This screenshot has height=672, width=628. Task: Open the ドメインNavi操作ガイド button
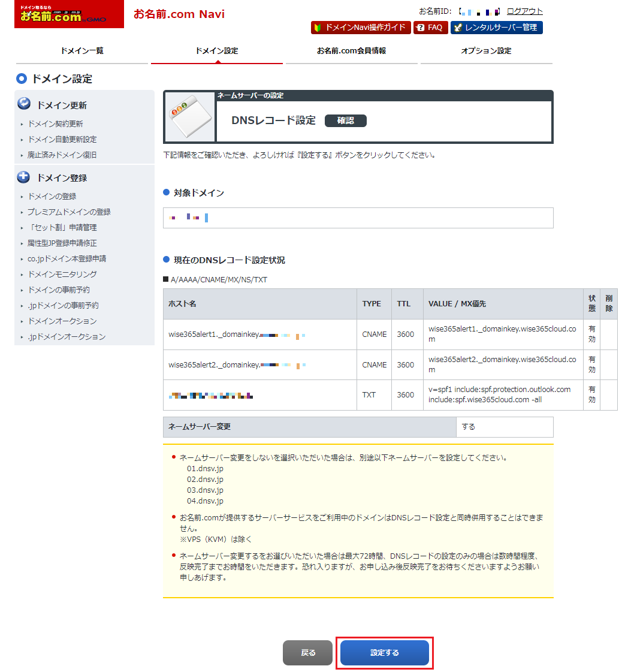pos(361,28)
